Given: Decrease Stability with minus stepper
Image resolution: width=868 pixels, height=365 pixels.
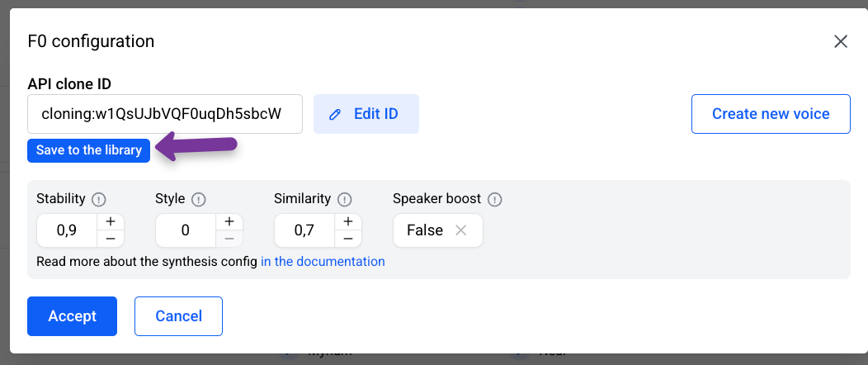Looking at the screenshot, I should pos(111,239).
